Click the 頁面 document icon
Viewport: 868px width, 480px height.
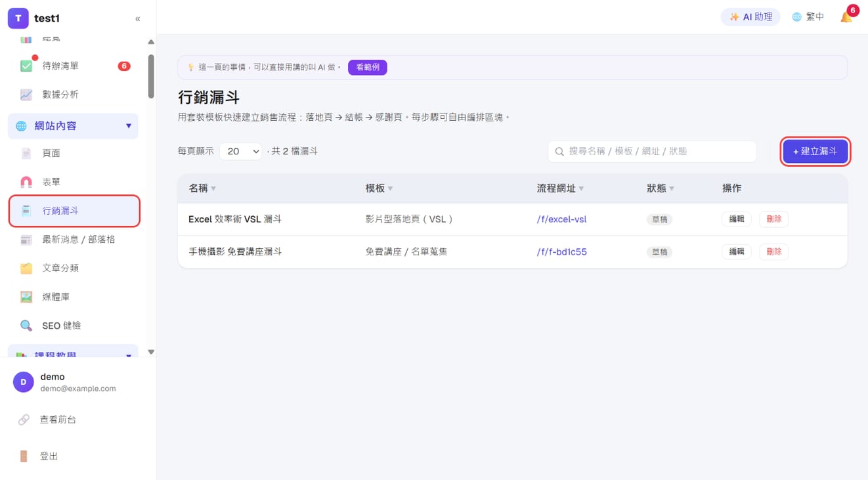26,153
